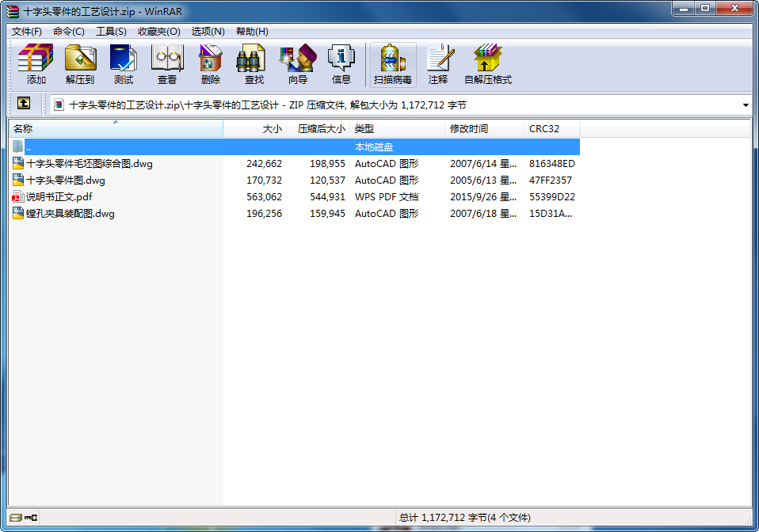
Task: Click size value 563,062
Action: coord(265,197)
